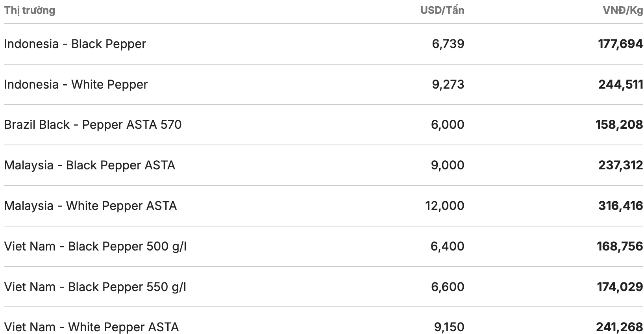
Task: Select Viet Nam - White Pepper ASTA row
Action: pyautogui.click(x=91, y=327)
